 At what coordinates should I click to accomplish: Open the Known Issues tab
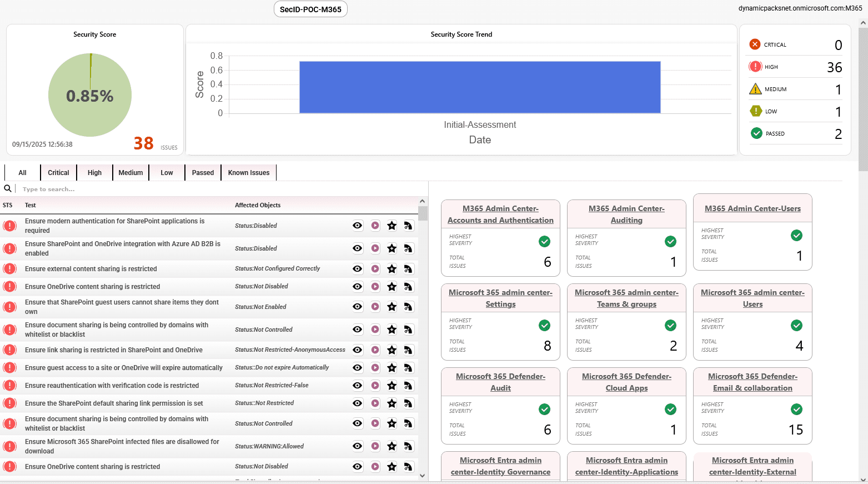(x=249, y=173)
